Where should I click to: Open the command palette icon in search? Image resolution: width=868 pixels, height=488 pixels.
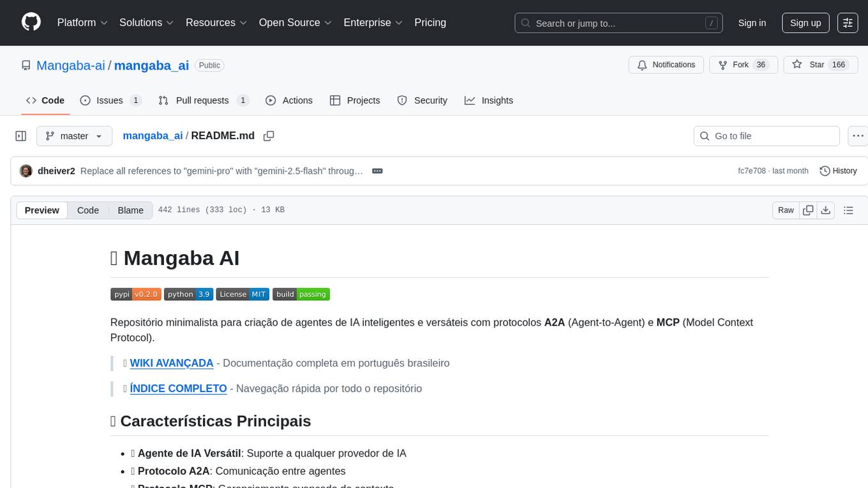[711, 23]
